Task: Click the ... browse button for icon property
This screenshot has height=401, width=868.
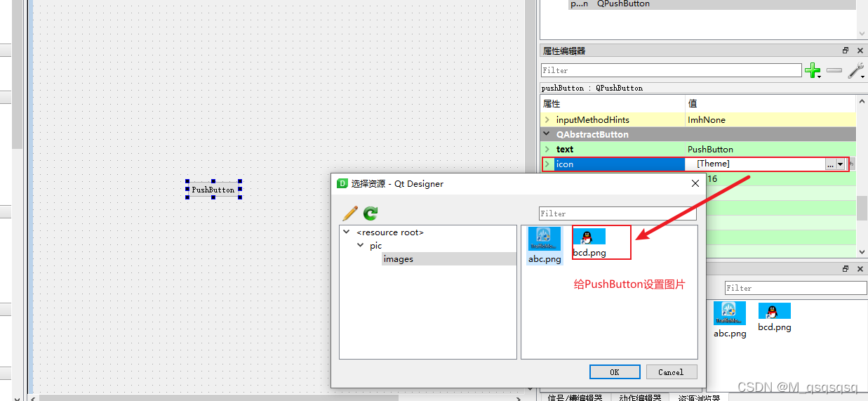Action: (830, 164)
